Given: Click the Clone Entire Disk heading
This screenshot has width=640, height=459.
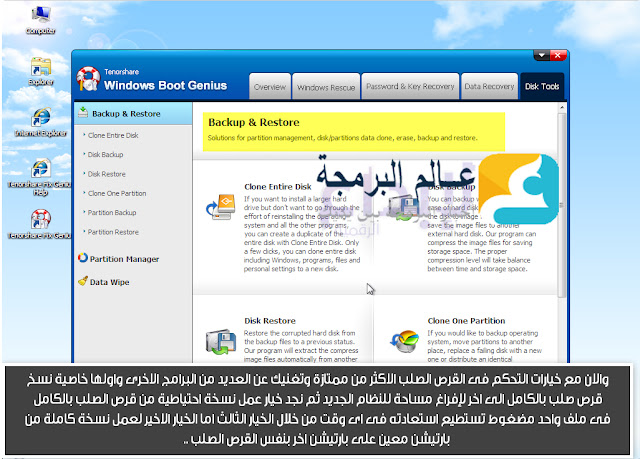Looking at the screenshot, I should (278, 186).
